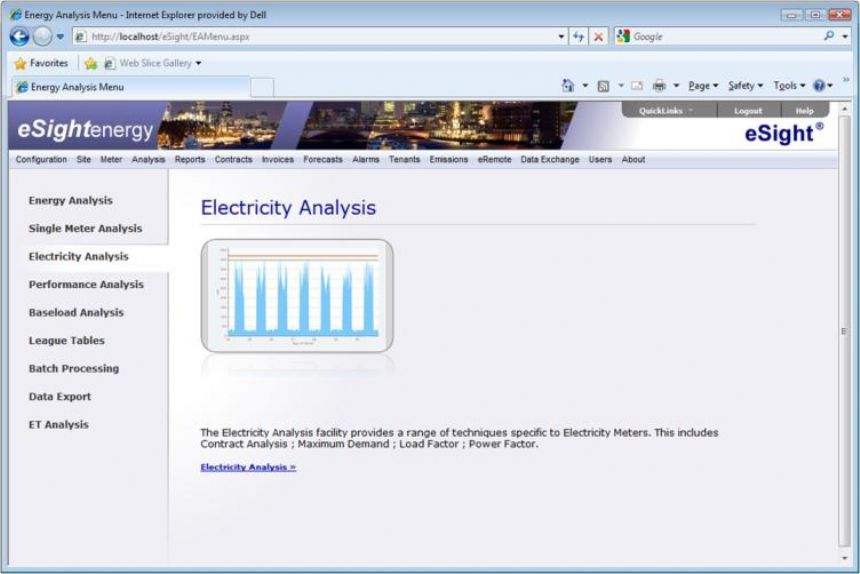Select Single Meter Analysis in the sidebar

[x=85, y=229]
